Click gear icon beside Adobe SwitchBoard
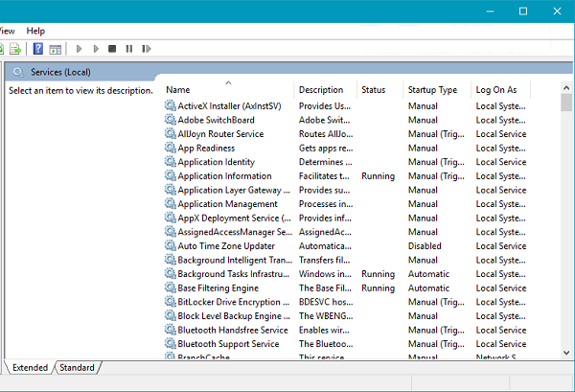 coord(170,120)
